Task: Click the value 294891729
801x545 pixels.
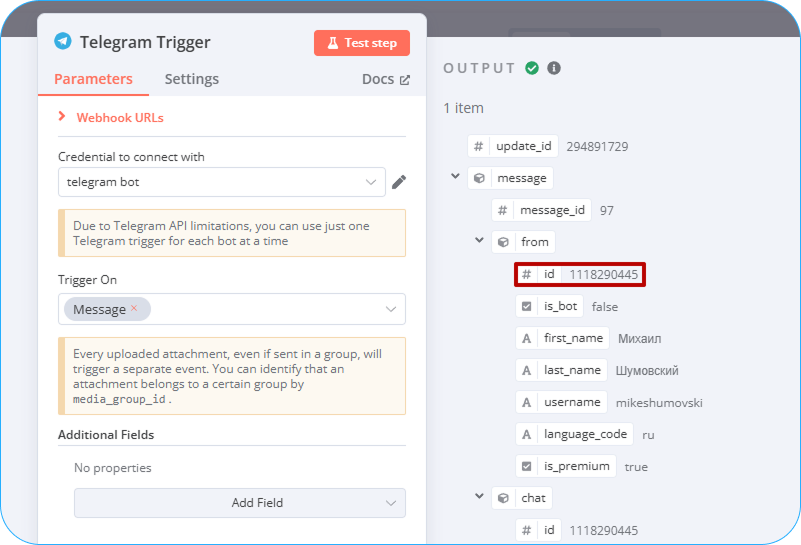Action: [x=597, y=147]
